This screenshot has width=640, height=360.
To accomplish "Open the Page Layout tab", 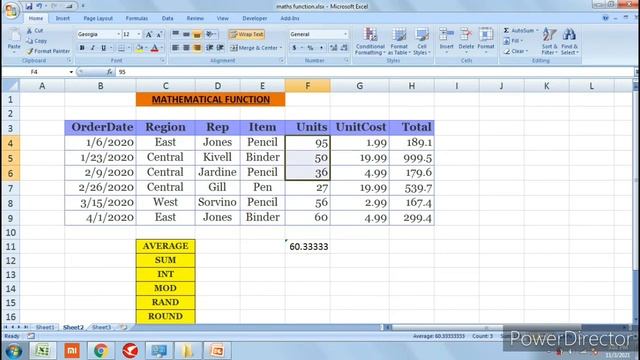I will point(98,18).
